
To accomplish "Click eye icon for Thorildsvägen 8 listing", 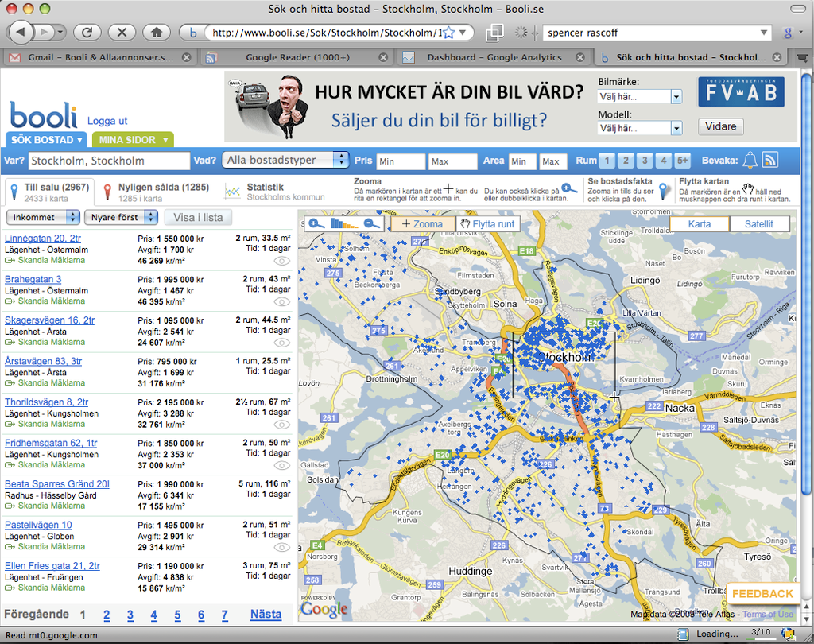I will coord(281,425).
